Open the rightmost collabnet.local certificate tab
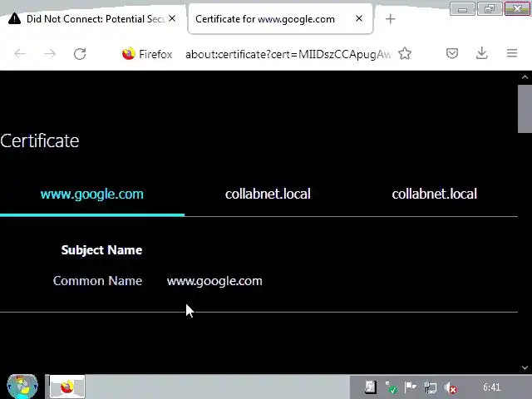532x399 pixels. (x=434, y=194)
